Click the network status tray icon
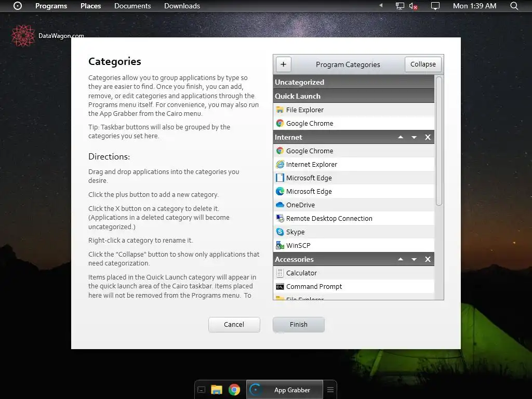This screenshot has height=399, width=532. click(400, 6)
